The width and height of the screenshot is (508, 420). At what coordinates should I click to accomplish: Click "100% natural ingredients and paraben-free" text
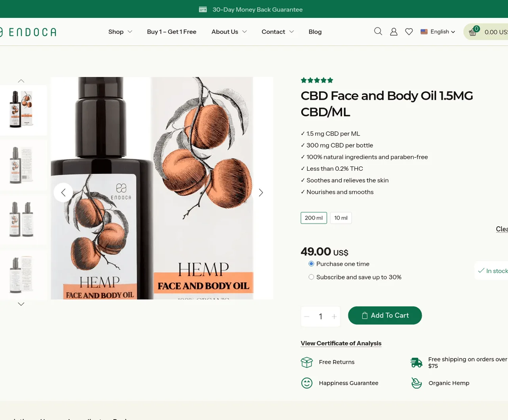pos(367,157)
